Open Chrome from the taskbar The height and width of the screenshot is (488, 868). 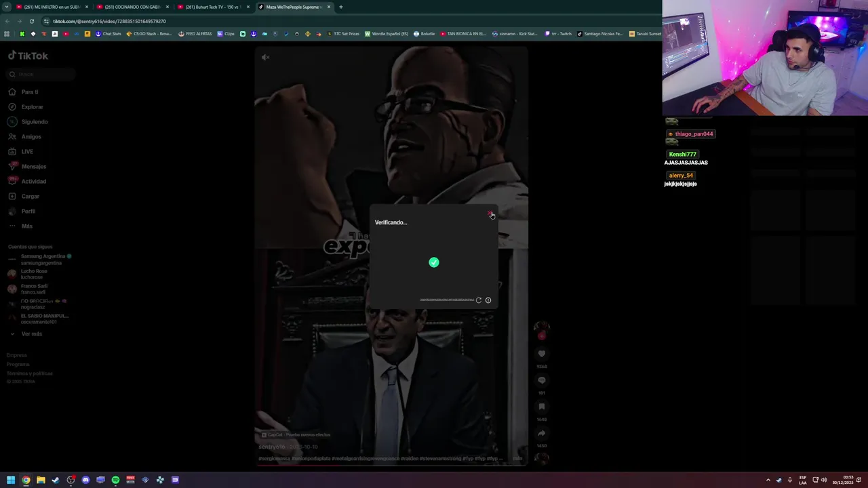(26, 480)
